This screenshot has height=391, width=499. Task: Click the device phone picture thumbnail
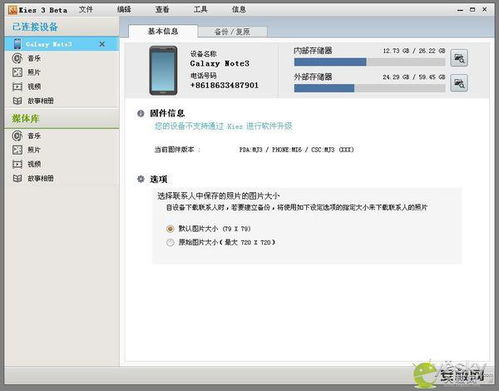pos(163,70)
